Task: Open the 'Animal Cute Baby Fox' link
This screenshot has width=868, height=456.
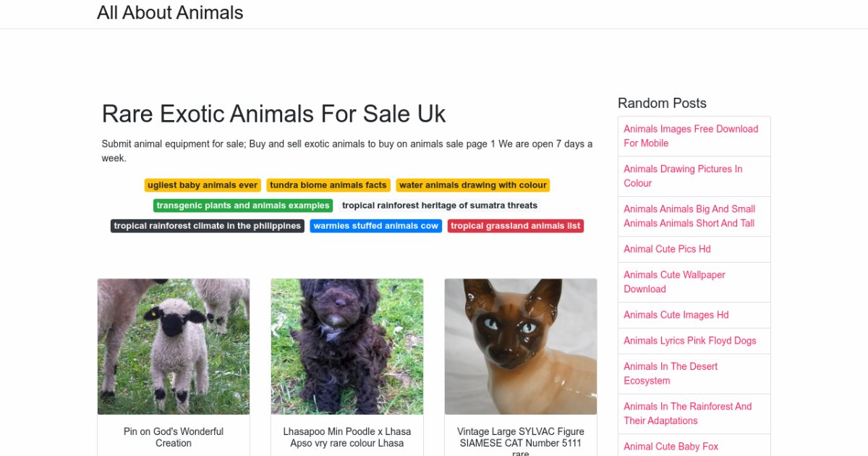Action: click(x=671, y=447)
